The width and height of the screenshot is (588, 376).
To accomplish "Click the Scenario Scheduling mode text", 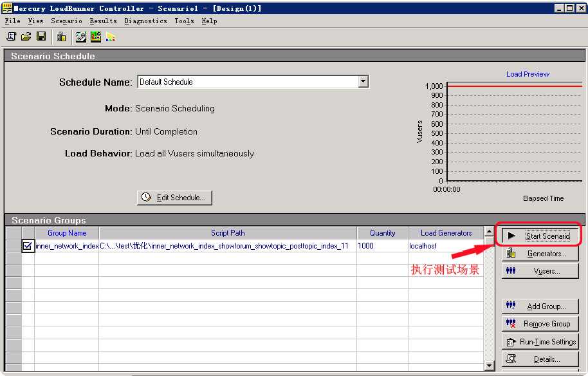I will tap(175, 108).
